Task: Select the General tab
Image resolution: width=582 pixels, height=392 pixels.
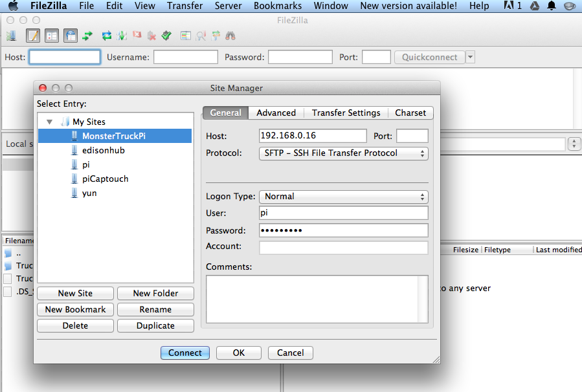Action: click(226, 113)
